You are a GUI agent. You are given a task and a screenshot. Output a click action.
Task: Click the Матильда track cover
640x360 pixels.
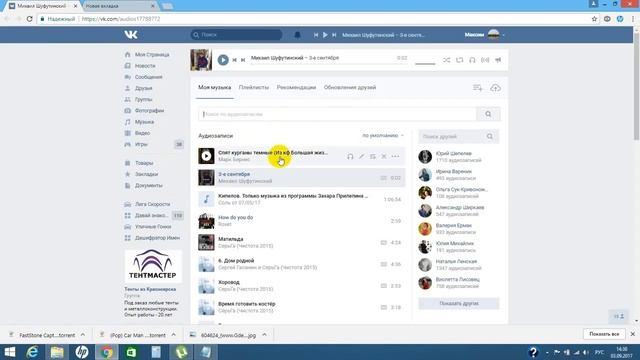pyautogui.click(x=206, y=242)
